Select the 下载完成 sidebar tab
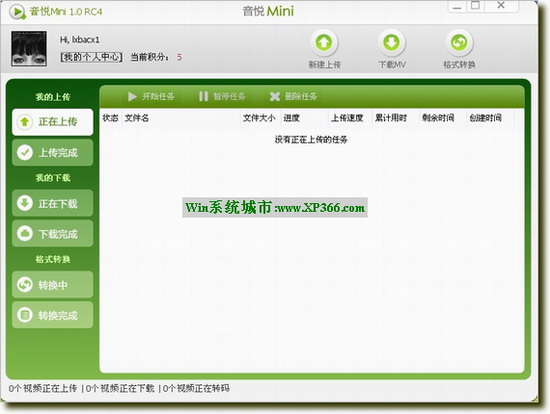Screen dimensions: 550x414 (53, 234)
